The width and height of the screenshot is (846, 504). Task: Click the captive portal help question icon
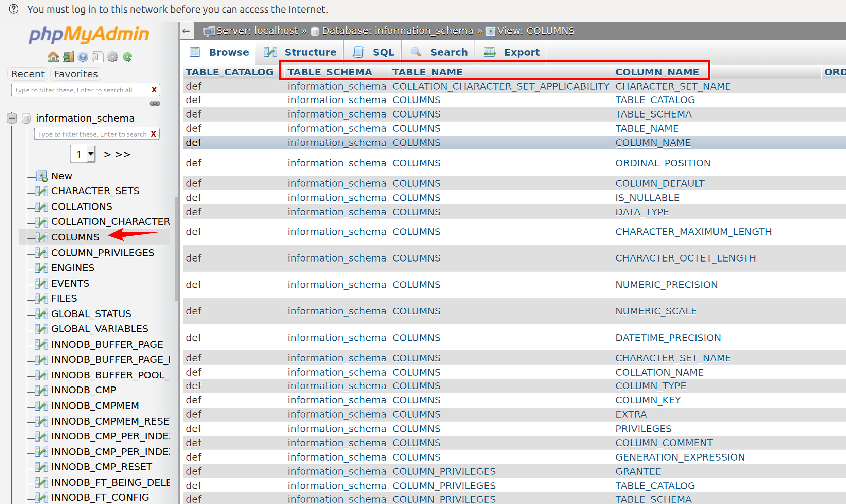pyautogui.click(x=14, y=9)
